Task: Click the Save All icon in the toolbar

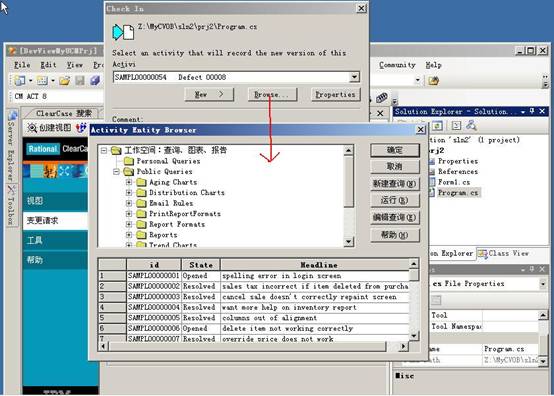Action: (95, 81)
